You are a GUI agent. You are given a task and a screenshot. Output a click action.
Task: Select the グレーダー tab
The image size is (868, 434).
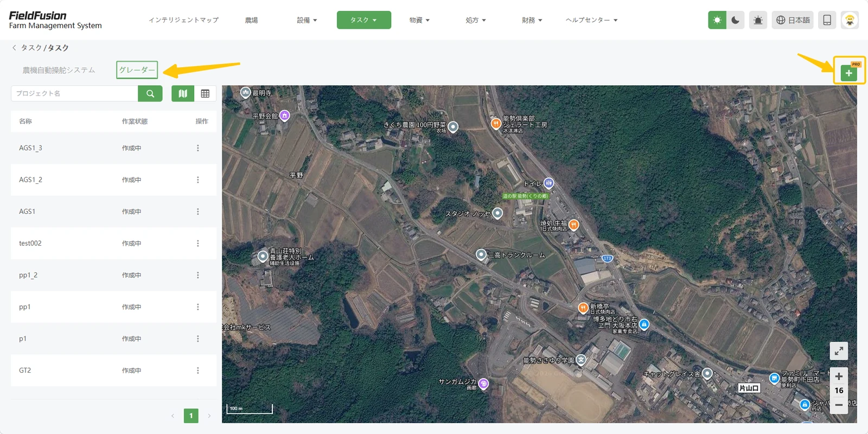click(137, 70)
